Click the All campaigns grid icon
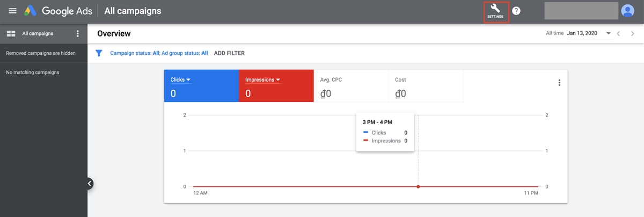Image resolution: width=644 pixels, height=217 pixels. 10,34
